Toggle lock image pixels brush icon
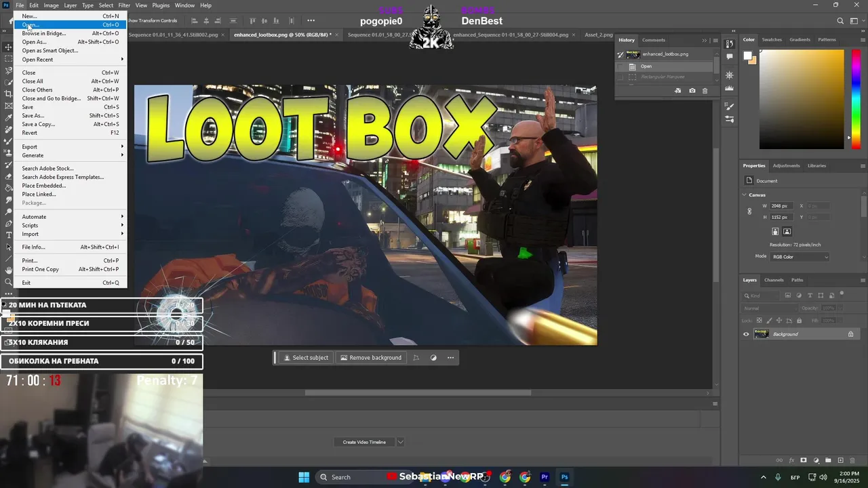 769,321
